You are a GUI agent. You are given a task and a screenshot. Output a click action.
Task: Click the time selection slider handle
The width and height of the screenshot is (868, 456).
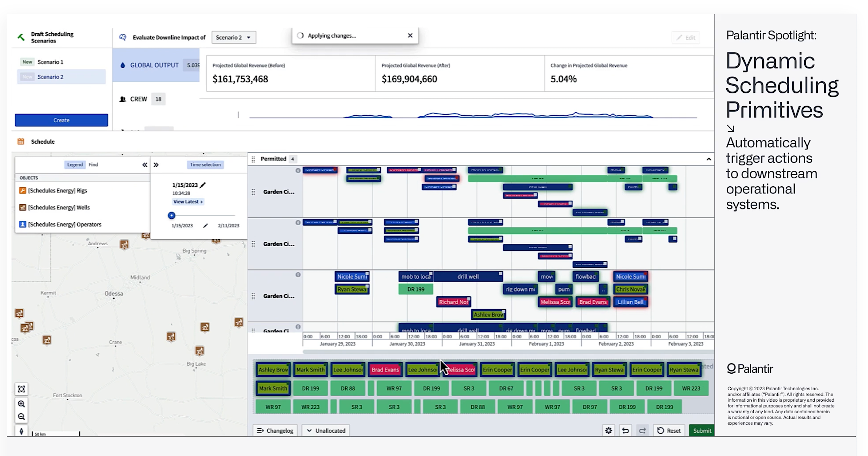point(171,215)
